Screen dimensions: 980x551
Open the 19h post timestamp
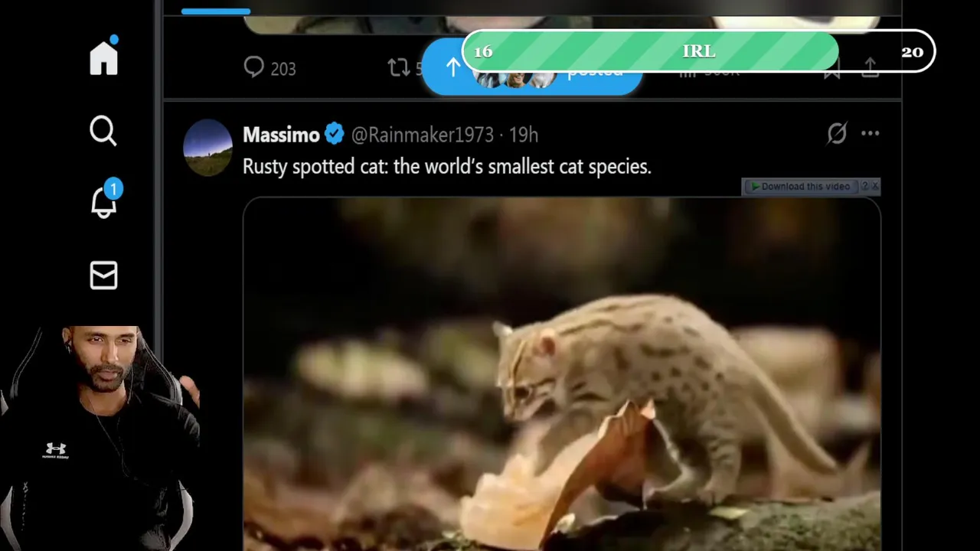coord(524,135)
